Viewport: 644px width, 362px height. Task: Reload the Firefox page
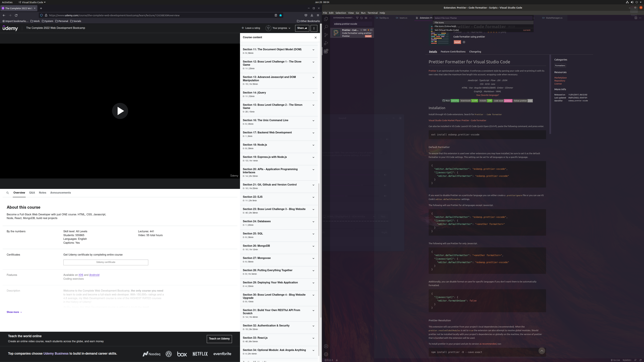click(x=16, y=15)
